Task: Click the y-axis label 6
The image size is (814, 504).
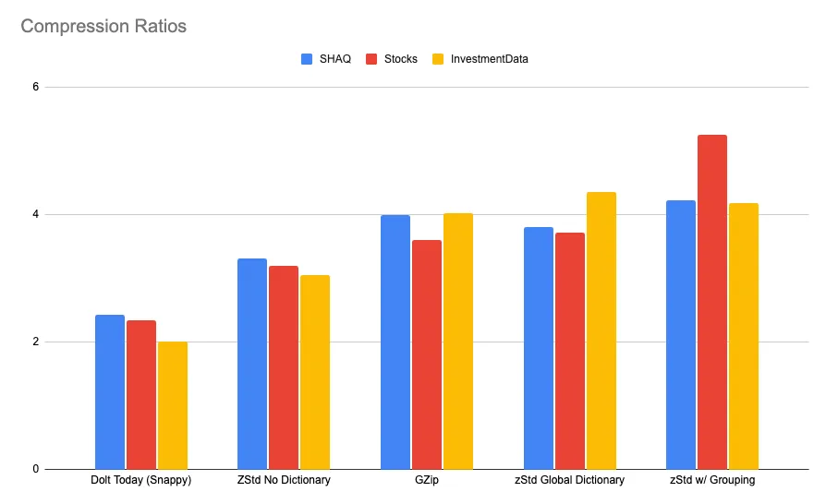Action: 36,87
